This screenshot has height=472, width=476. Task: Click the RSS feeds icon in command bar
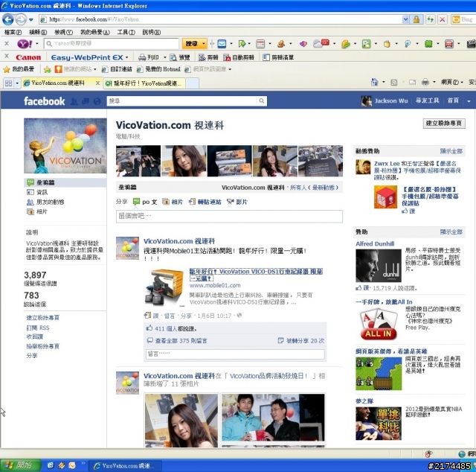pyautogui.click(x=393, y=83)
